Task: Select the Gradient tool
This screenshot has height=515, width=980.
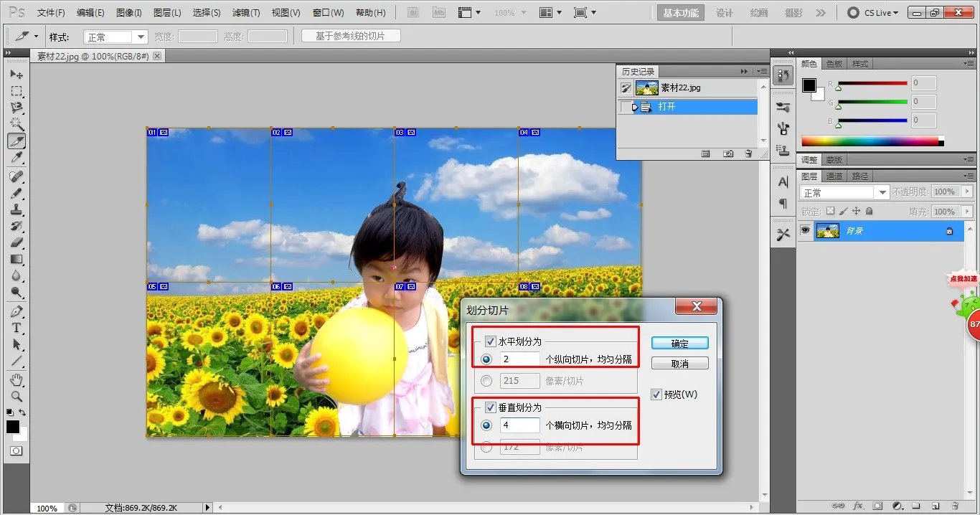Action: 17,260
